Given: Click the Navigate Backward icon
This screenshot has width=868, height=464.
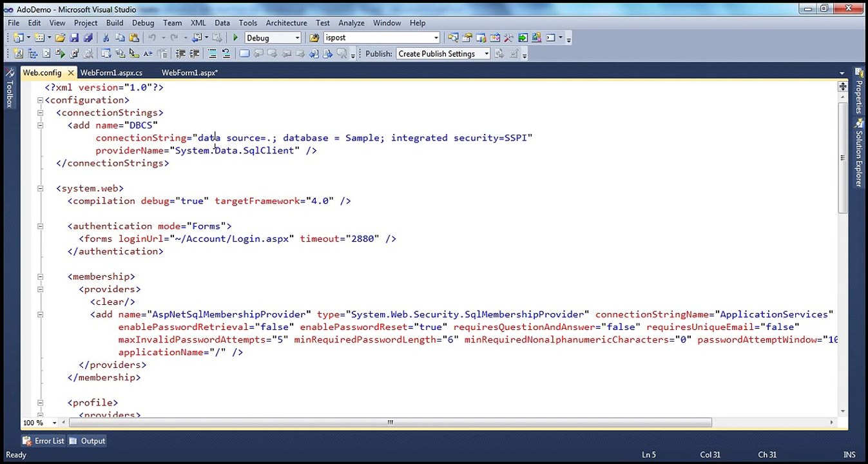Looking at the screenshot, I should point(197,37).
